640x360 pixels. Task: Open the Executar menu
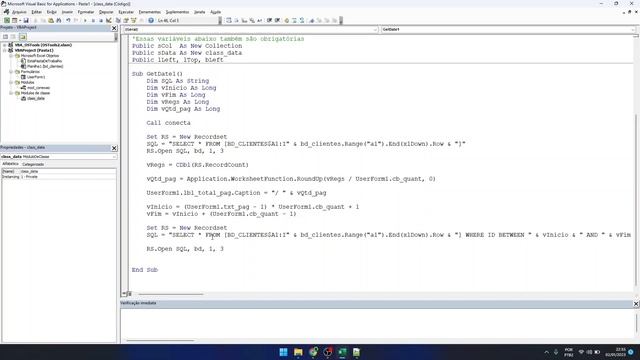[x=126, y=12]
